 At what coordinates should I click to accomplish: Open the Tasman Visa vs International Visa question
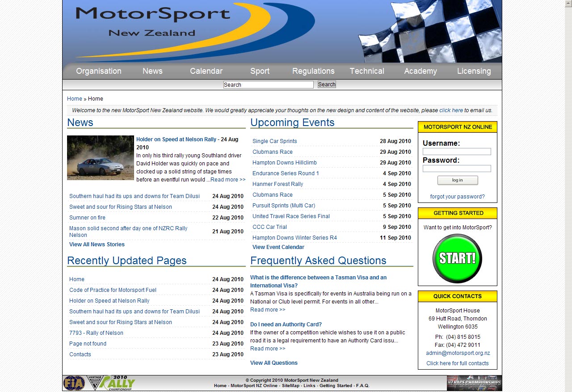318,282
